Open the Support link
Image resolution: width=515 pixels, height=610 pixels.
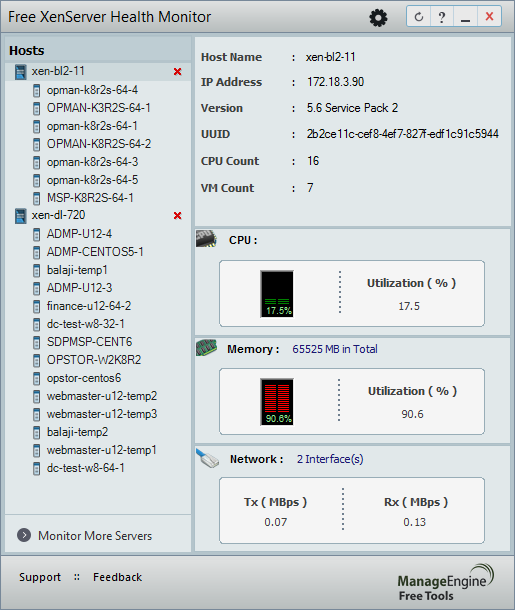[x=40, y=577]
